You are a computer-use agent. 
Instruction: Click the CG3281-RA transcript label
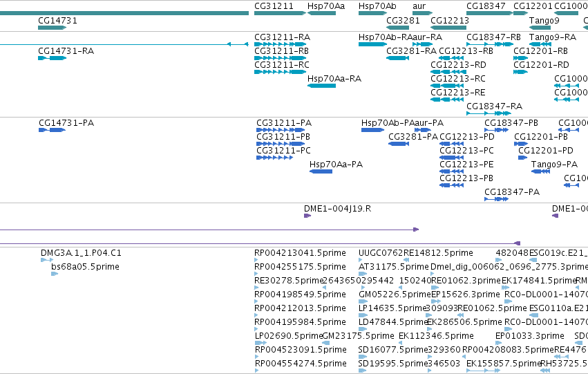pyautogui.click(x=411, y=51)
